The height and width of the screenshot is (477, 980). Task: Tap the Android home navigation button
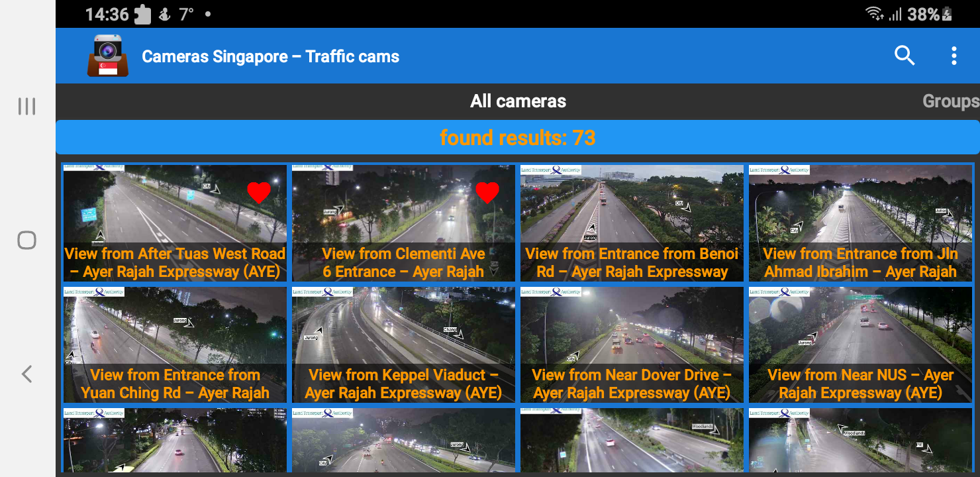pyautogui.click(x=26, y=240)
